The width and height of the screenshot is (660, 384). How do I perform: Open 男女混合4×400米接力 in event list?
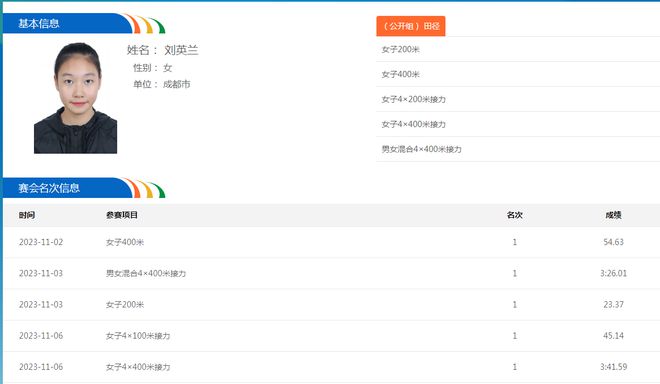point(518,149)
